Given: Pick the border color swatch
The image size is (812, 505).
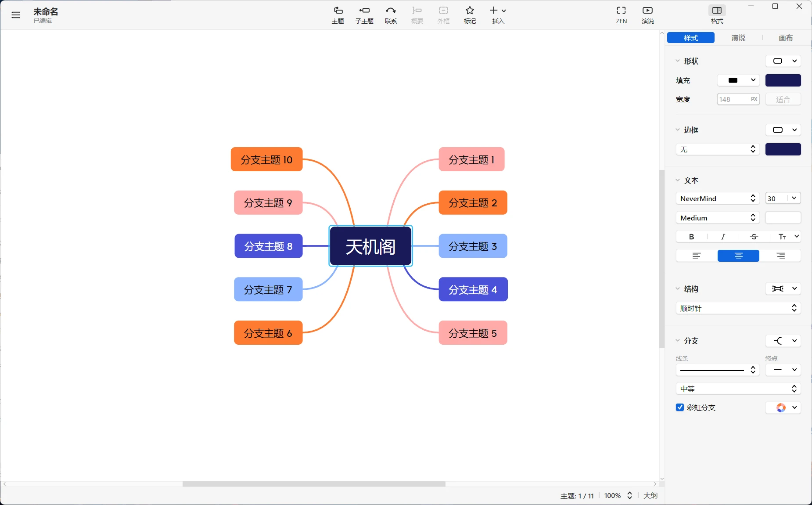Looking at the screenshot, I should pyautogui.click(x=783, y=149).
